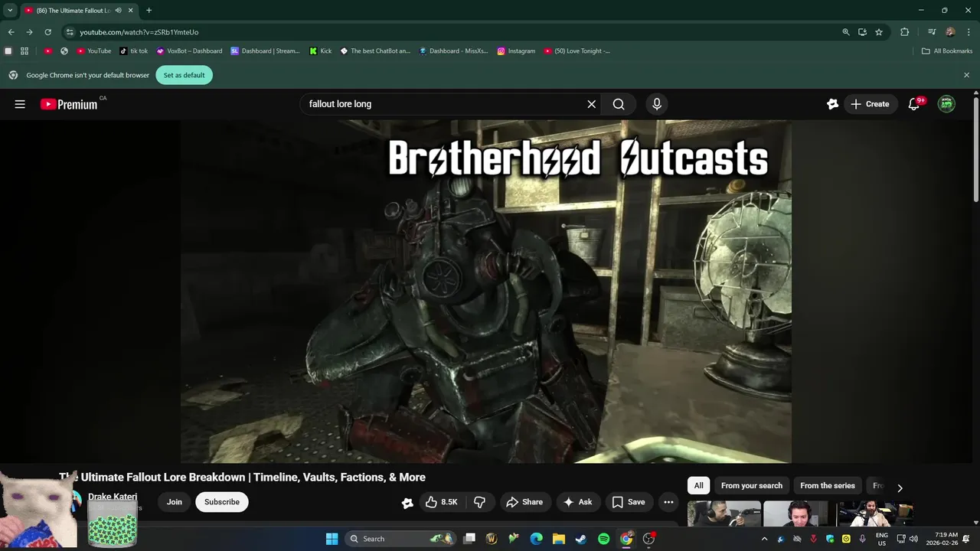Set Chrome as default browser
The image size is (980, 551).
tap(184, 75)
